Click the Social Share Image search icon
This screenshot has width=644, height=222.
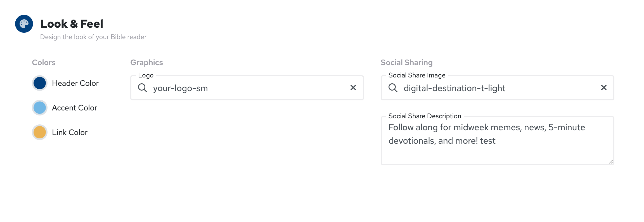pyautogui.click(x=393, y=88)
